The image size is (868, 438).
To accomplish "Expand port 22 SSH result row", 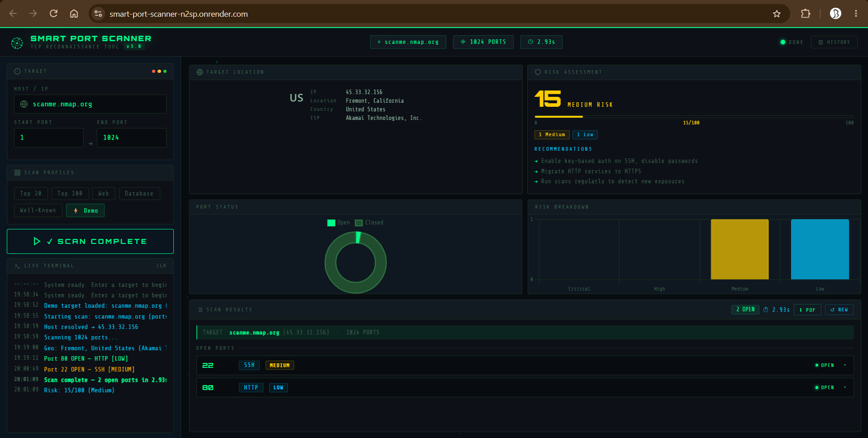I will (x=525, y=365).
